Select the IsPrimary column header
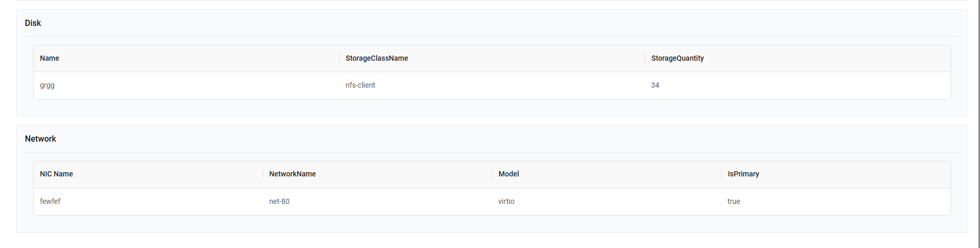Viewport: 980px width, 248px height. (x=743, y=174)
